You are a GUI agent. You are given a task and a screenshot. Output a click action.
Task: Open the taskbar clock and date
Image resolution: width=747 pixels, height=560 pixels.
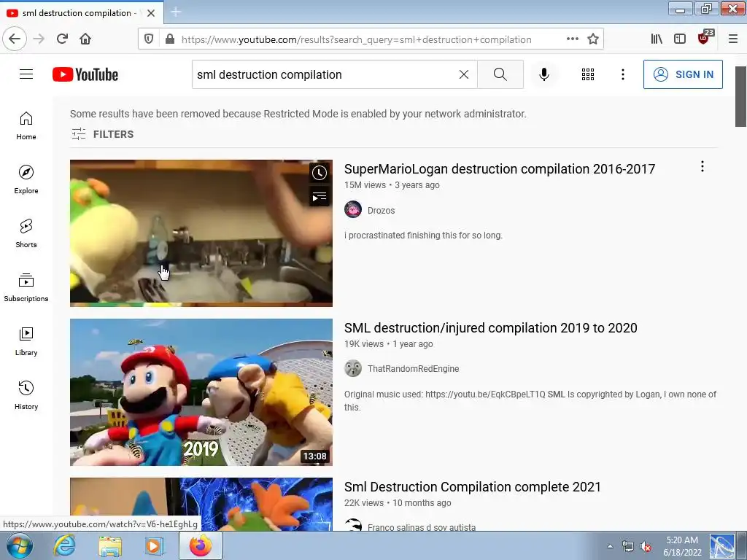point(682,546)
